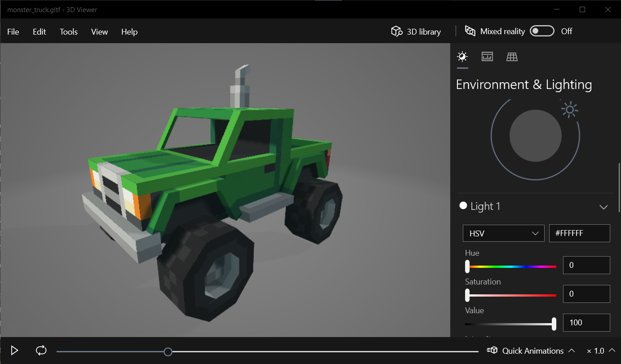This screenshot has width=621, height=364.
Task: Collapse the Light 1 section
Action: coord(603,207)
